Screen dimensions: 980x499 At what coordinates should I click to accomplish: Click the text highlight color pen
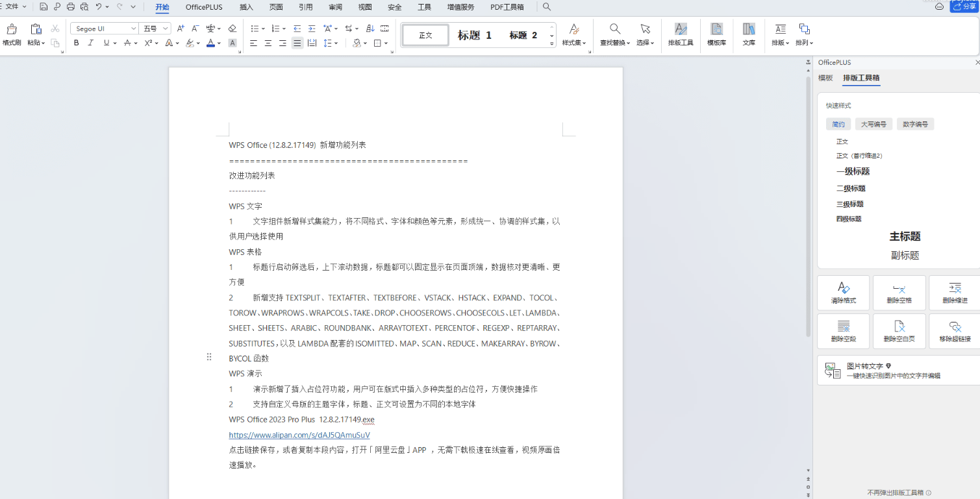(x=190, y=43)
